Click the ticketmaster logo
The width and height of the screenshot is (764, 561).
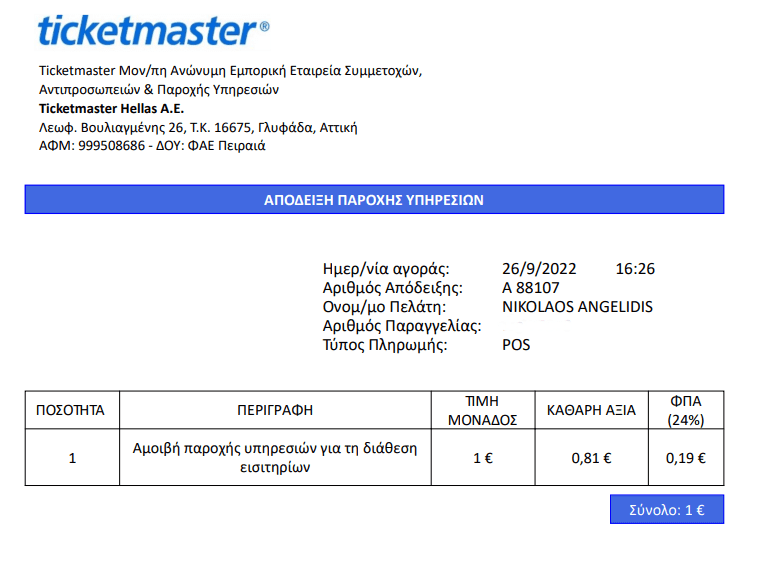tap(148, 30)
